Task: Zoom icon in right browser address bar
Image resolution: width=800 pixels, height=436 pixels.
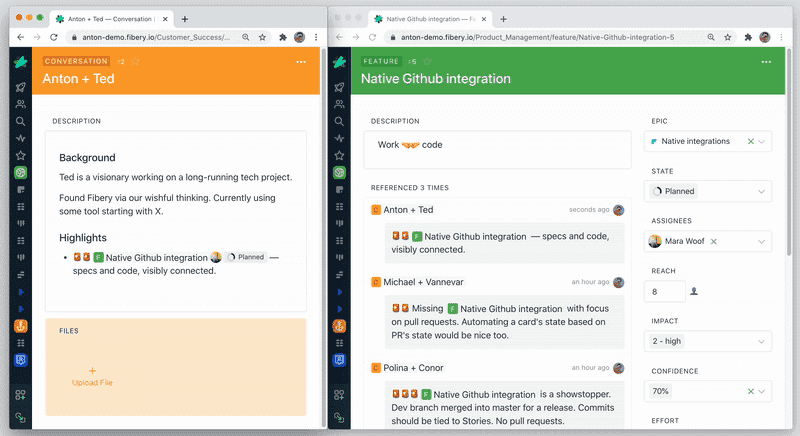Action: (x=711, y=37)
